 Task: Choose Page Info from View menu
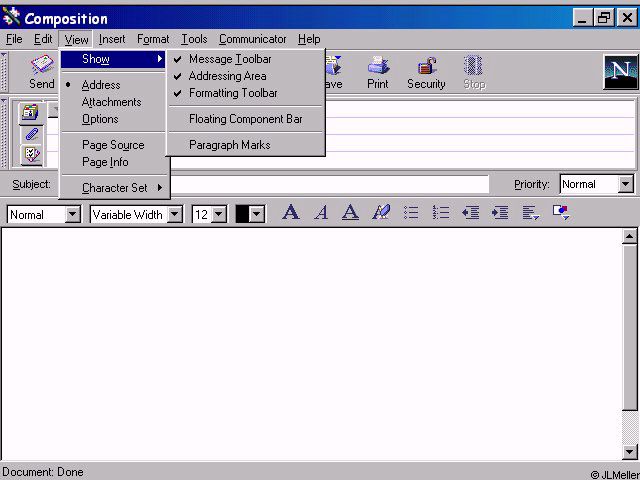[114, 162]
